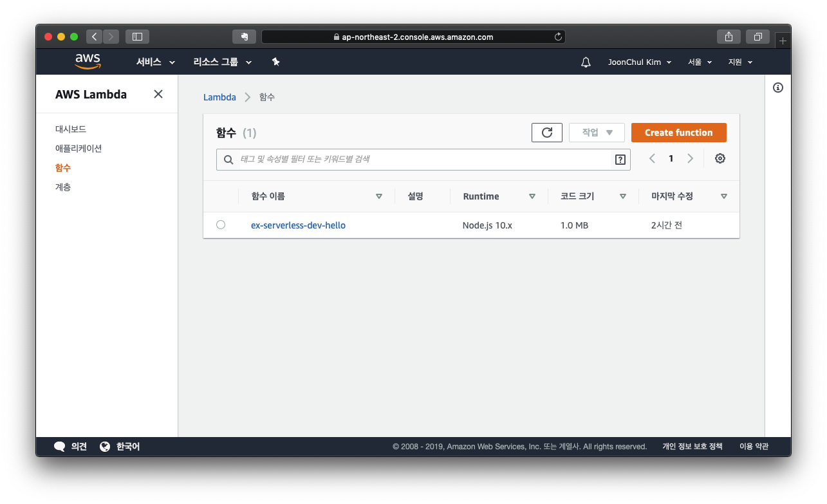
Task: Focus the tag and keyword search field
Action: pos(423,160)
